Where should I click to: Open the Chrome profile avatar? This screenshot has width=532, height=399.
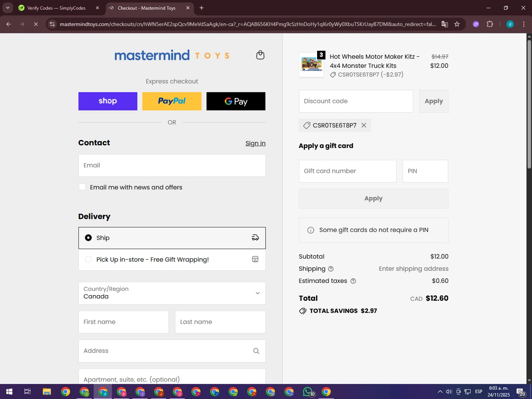point(510,24)
